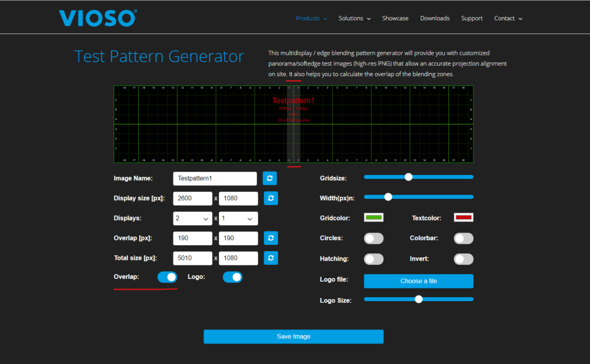Open the horizontal Displays count dropdown
Viewport: 590px width, 364px height.
click(192, 219)
